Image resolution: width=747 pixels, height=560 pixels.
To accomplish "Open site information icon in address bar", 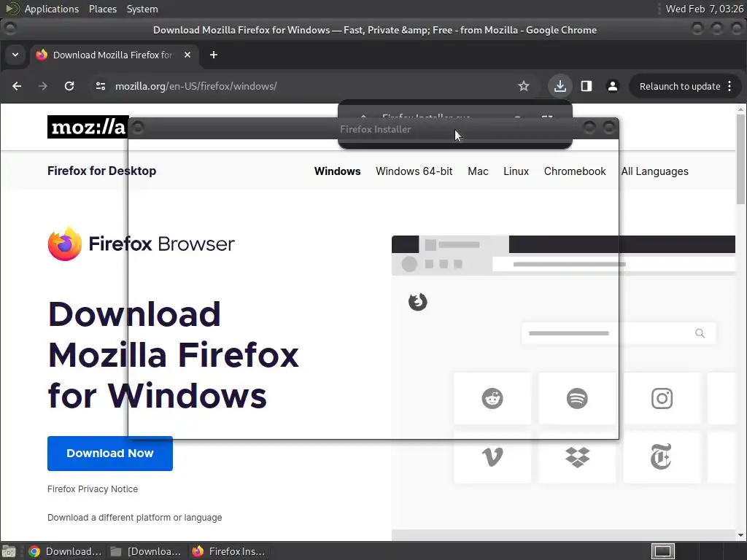I will [x=101, y=86].
